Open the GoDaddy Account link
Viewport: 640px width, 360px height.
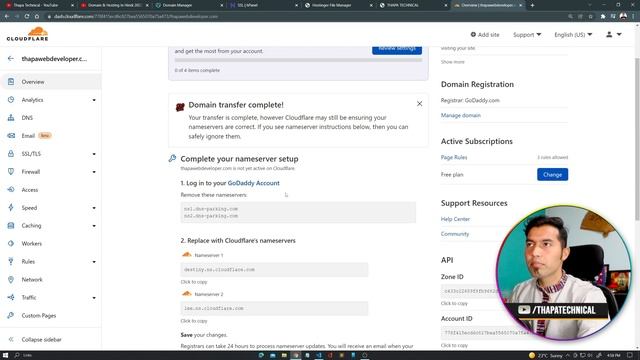[x=253, y=183]
